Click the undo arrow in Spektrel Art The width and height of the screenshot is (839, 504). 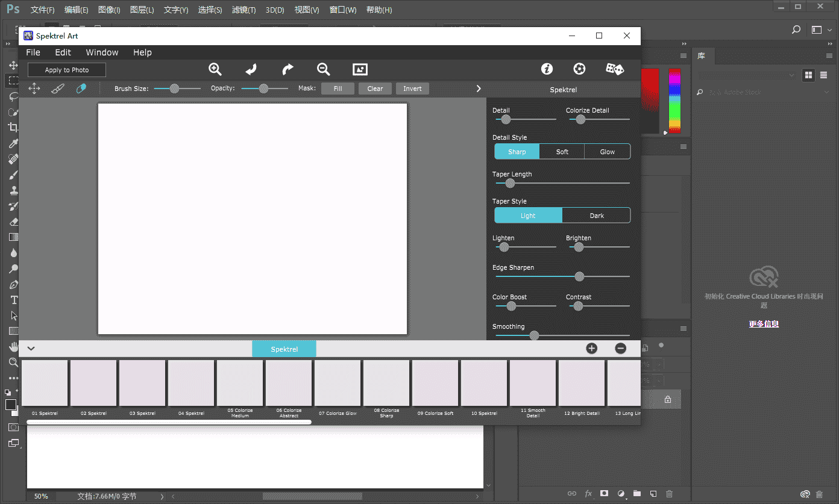[x=251, y=69]
